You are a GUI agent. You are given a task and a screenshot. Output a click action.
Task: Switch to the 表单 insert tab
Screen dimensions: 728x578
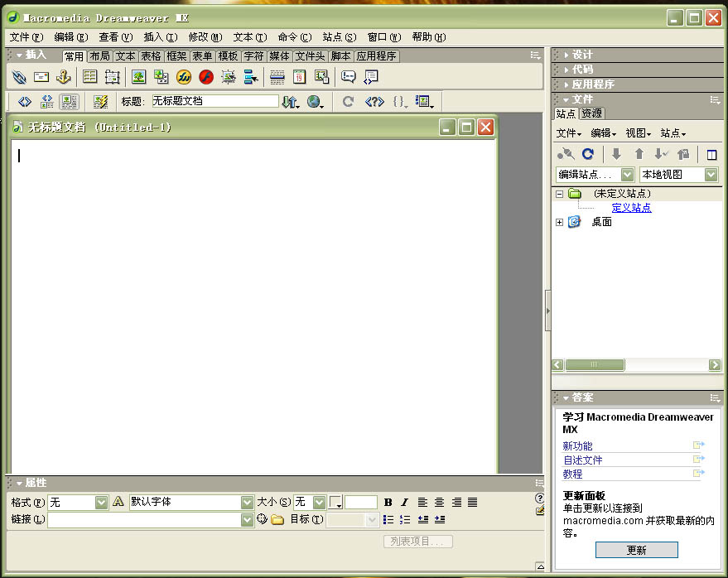202,56
